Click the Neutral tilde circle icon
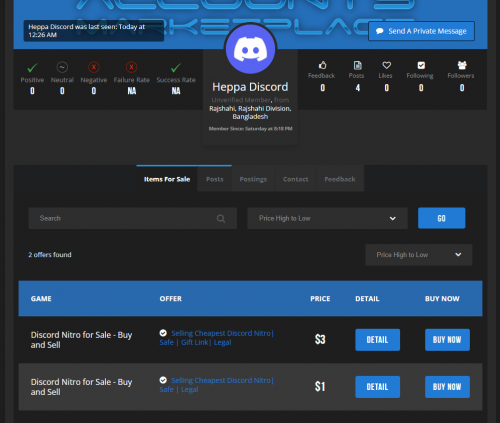 [x=62, y=67]
